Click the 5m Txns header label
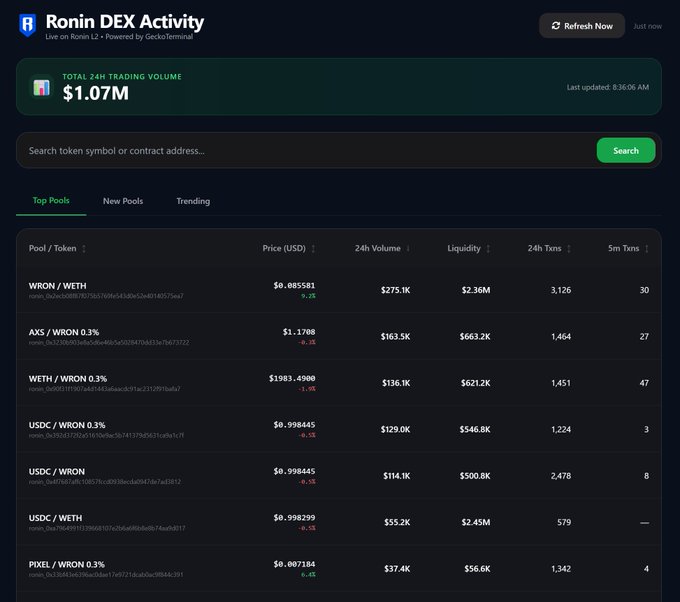This screenshot has height=602, width=680. [623, 248]
